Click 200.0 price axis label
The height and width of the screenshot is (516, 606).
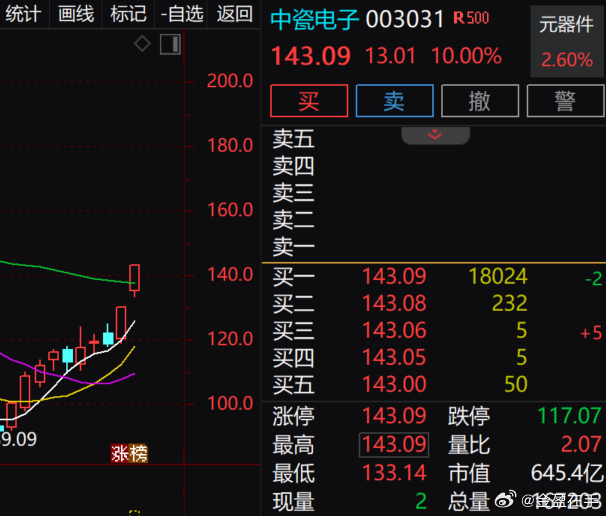tap(230, 81)
